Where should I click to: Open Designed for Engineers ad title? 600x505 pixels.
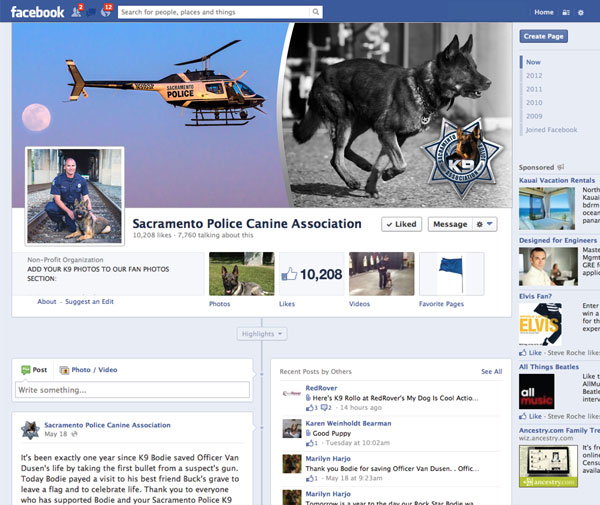tap(558, 240)
